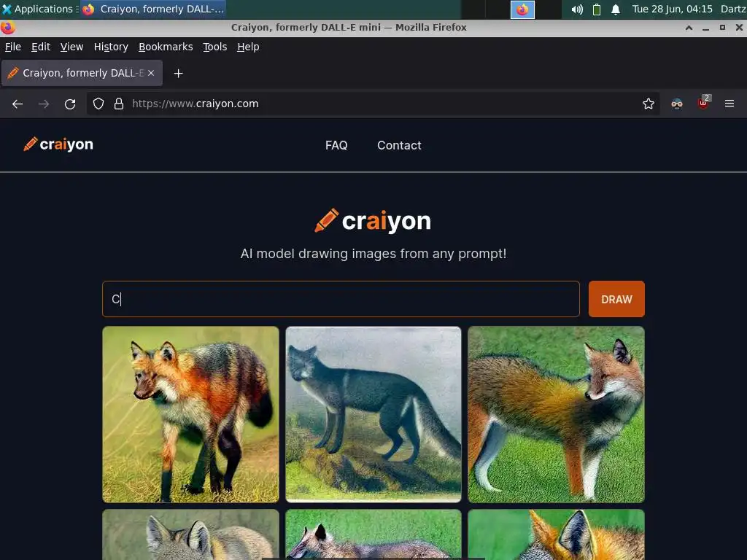Show site security padlock info
This screenshot has height=560, width=747.
click(x=119, y=104)
